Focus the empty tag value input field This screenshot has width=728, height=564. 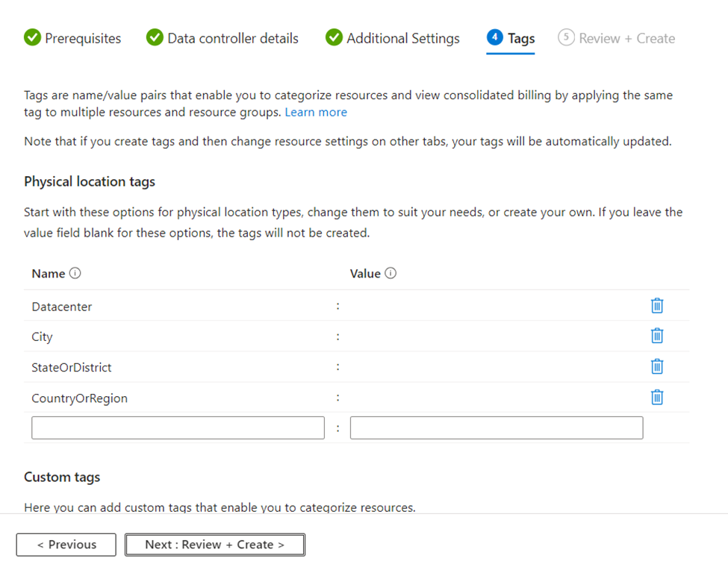pos(497,427)
